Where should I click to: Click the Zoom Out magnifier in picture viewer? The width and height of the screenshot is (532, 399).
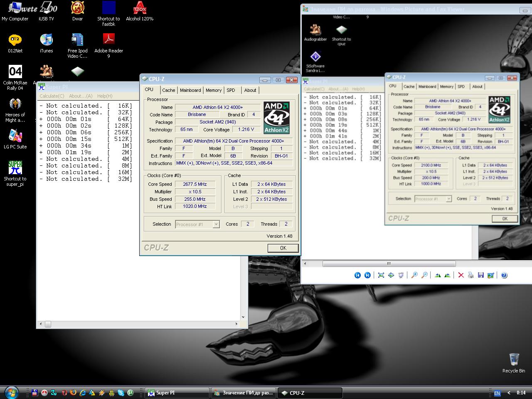[x=424, y=275]
